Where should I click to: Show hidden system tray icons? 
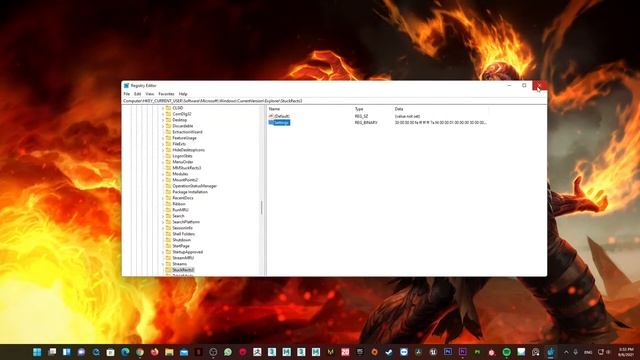[566, 352]
